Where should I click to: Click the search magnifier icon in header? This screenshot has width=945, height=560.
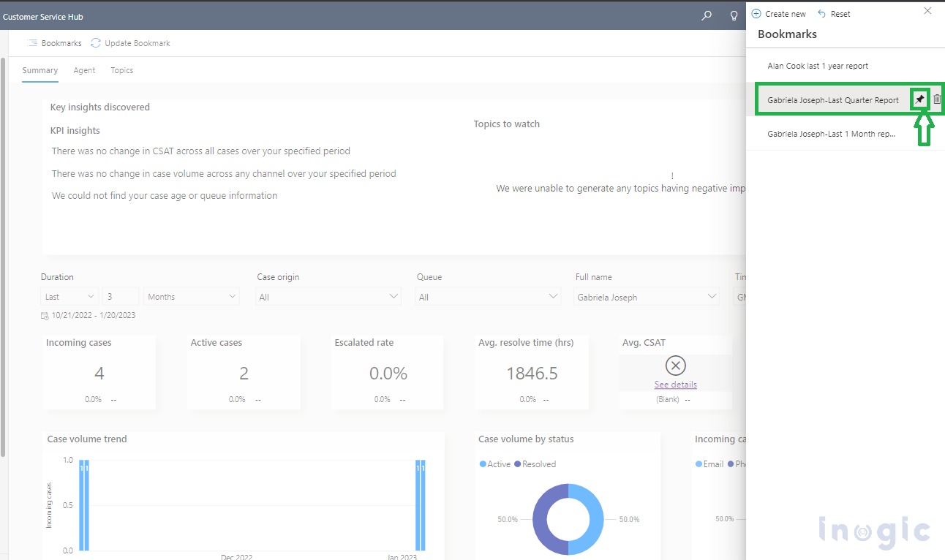coord(707,15)
